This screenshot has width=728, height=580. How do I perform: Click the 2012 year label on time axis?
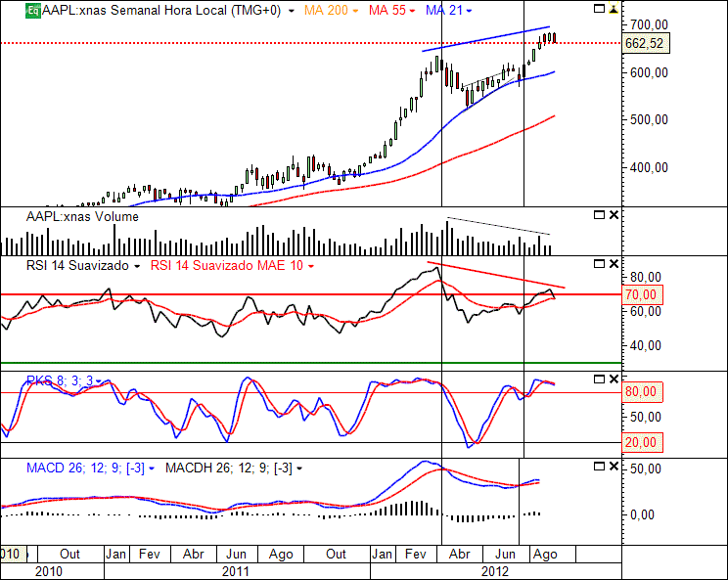pos(495,571)
